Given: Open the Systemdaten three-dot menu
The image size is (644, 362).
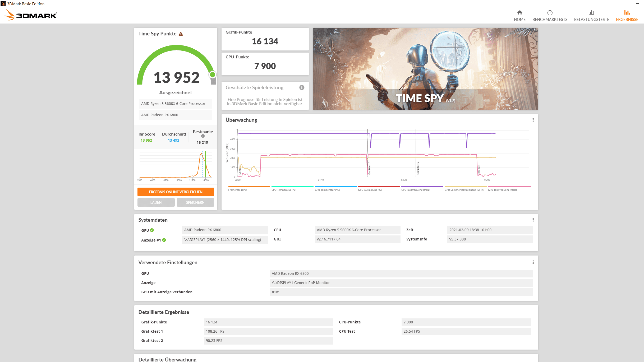Looking at the screenshot, I should [533, 220].
